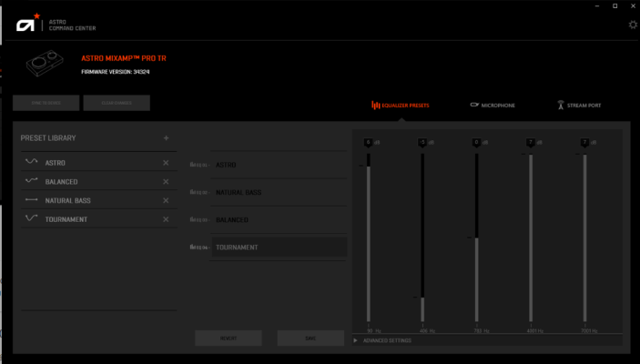Screen dimensions: 640x364
Task: Click the 90 Hz band slider
Action: (369, 238)
